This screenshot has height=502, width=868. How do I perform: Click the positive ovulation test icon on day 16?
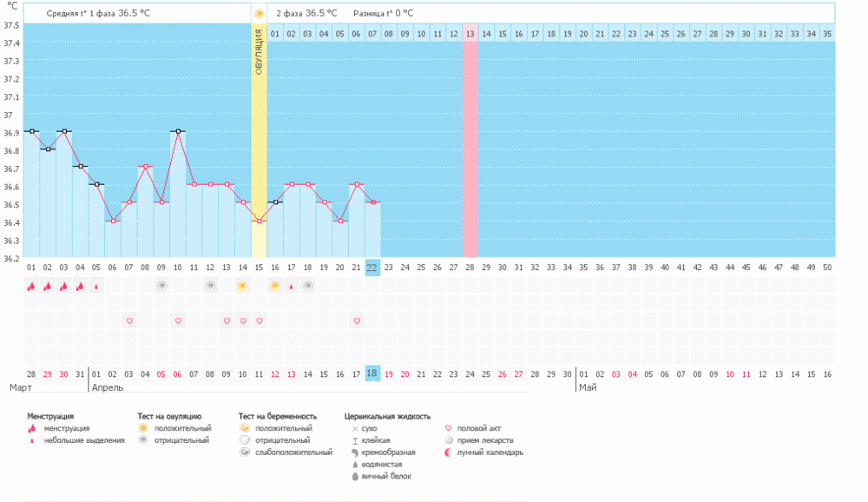[x=275, y=286]
